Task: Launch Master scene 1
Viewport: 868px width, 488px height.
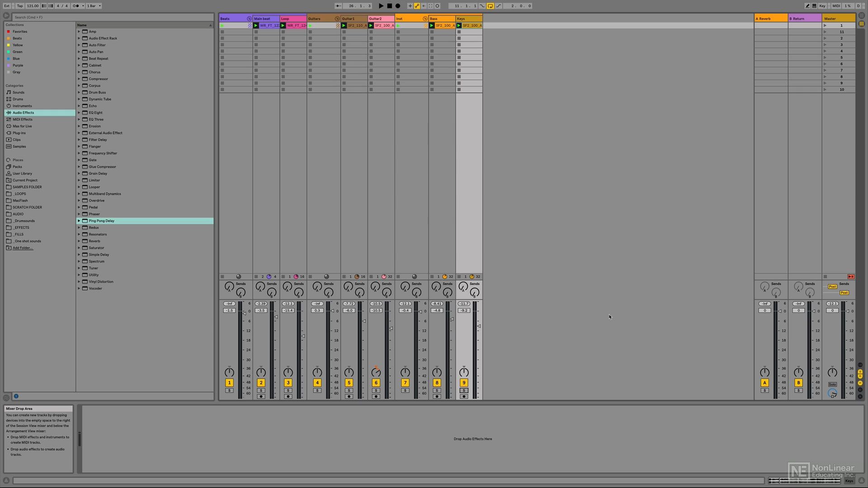Action: pos(825,25)
